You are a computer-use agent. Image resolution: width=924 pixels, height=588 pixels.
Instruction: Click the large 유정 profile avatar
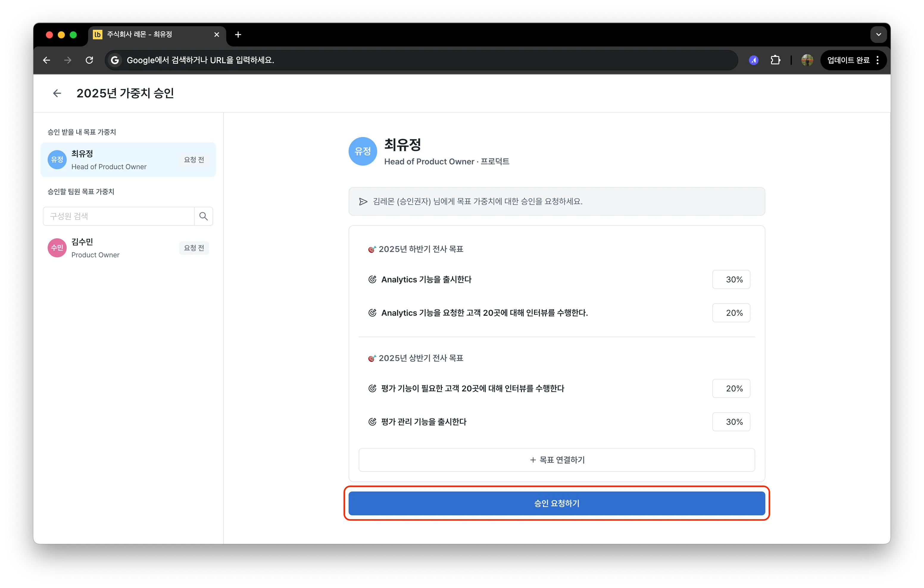tap(363, 151)
